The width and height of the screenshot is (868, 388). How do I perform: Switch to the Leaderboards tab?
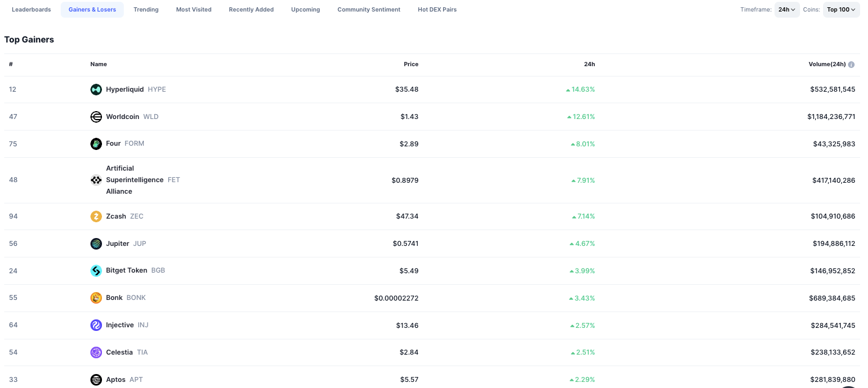pos(32,10)
